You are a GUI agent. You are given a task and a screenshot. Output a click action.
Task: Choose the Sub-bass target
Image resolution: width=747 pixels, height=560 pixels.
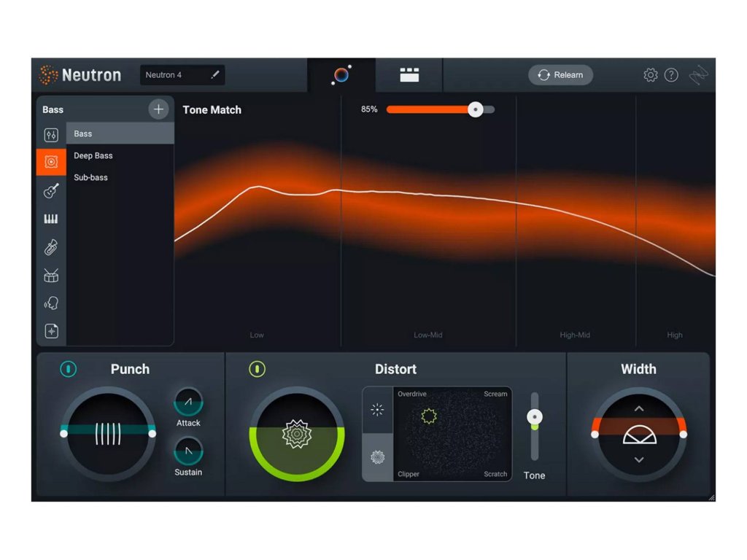(x=120, y=177)
